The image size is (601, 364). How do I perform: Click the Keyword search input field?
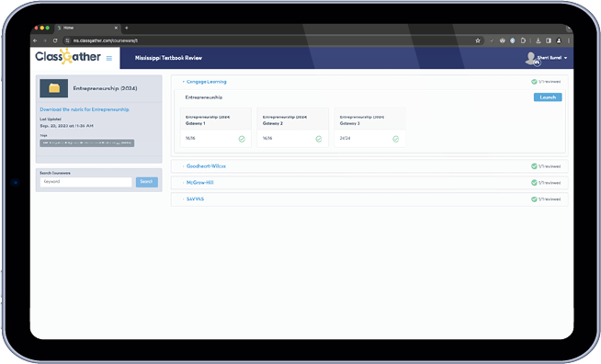click(85, 182)
